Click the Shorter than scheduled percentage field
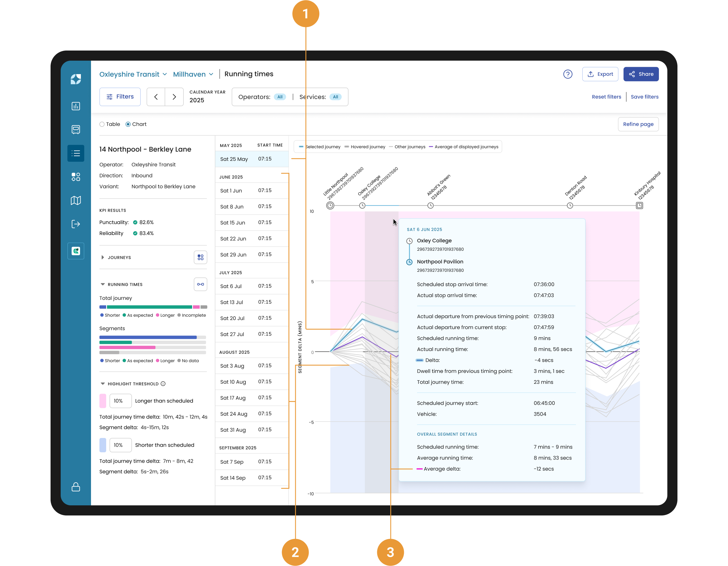728x566 pixels. (120, 445)
